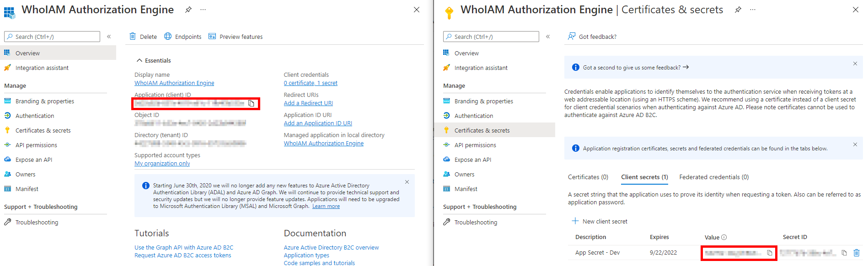Select Overview in left blade menu
The image size is (868, 266).
[58, 53]
